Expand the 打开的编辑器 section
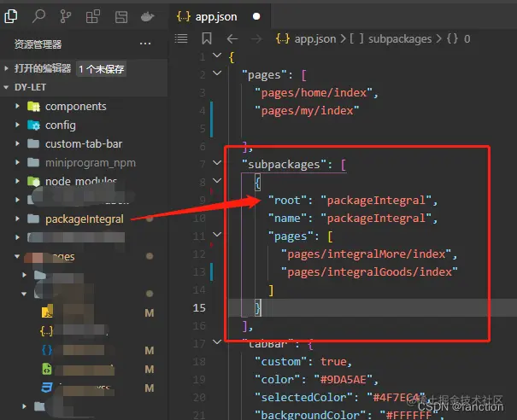This screenshot has height=420, width=517. (6, 68)
